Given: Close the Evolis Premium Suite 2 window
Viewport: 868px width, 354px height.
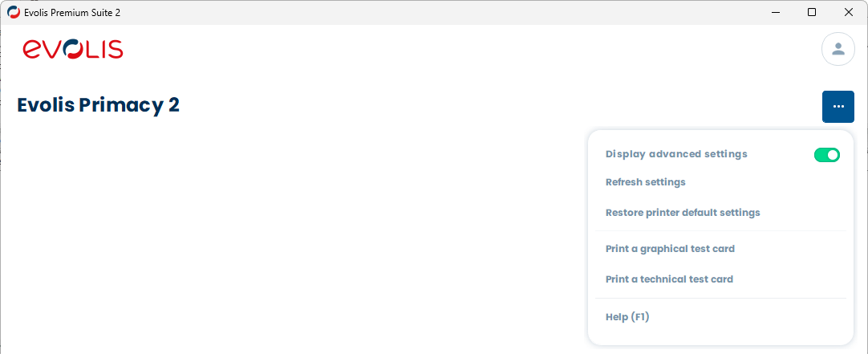Looking at the screenshot, I should pos(849,13).
